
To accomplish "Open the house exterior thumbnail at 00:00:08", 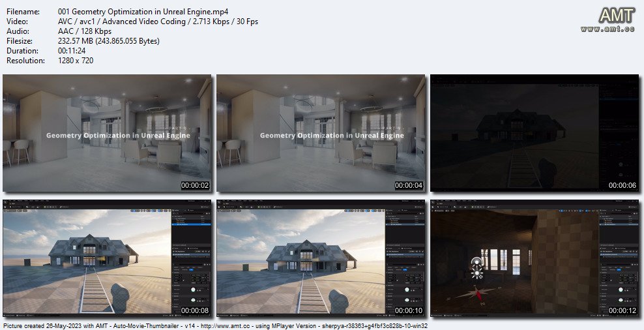I will click(107, 258).
